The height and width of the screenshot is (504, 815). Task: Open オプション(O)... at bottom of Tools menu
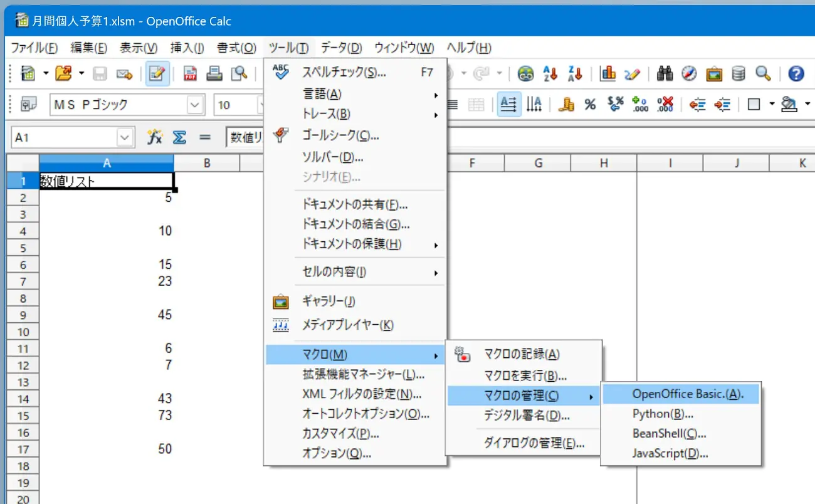click(x=355, y=453)
